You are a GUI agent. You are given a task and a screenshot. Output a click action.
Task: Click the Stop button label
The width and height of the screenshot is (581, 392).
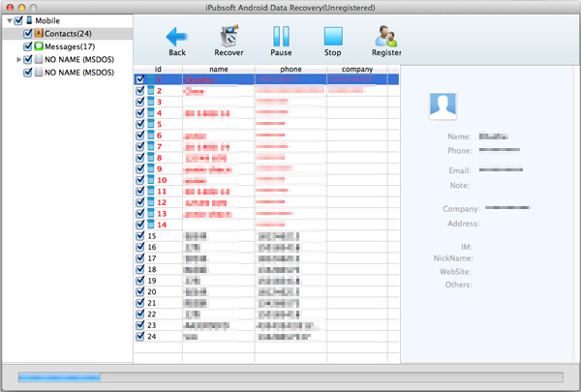coord(333,52)
